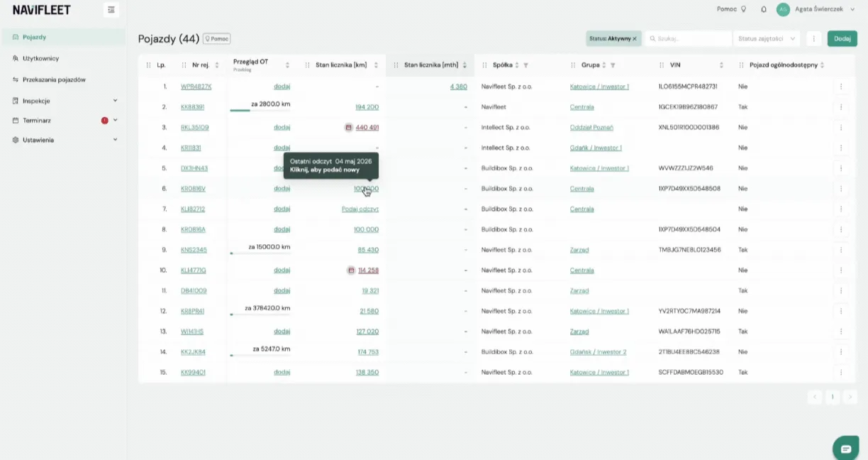This screenshot has height=460, width=868.
Task: Click the 194 200 odometer reading
Action: pyautogui.click(x=367, y=107)
